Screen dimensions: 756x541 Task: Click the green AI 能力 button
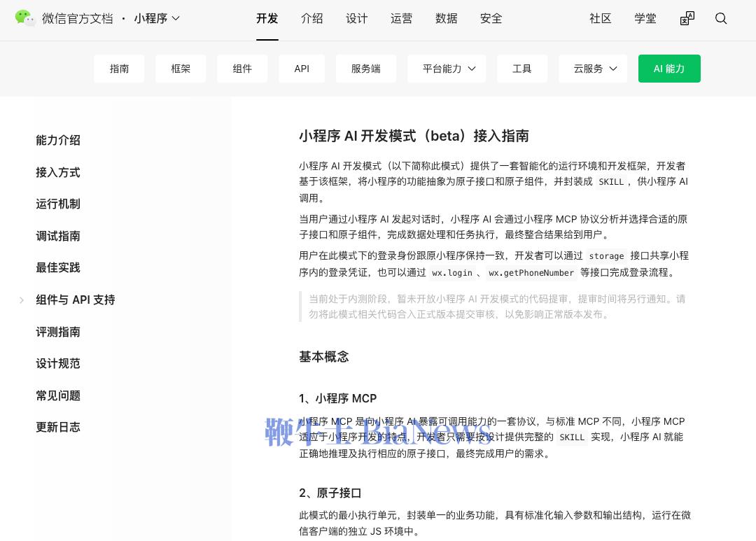click(x=669, y=69)
